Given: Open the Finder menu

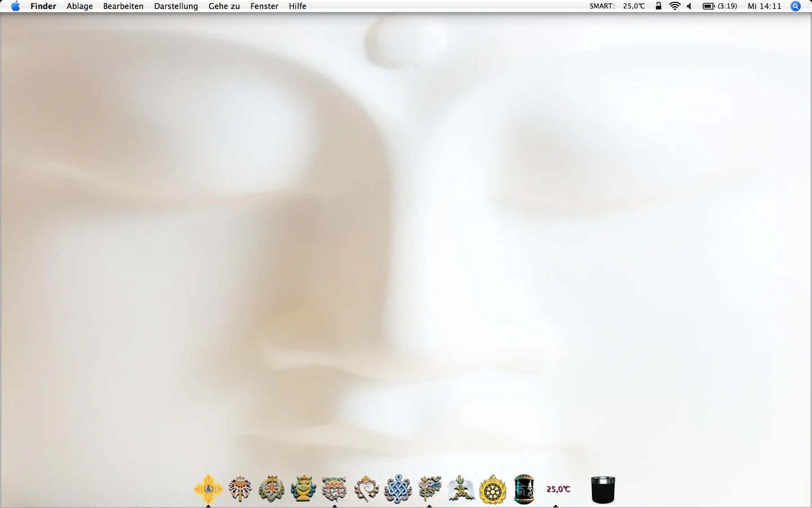Looking at the screenshot, I should (x=43, y=6).
